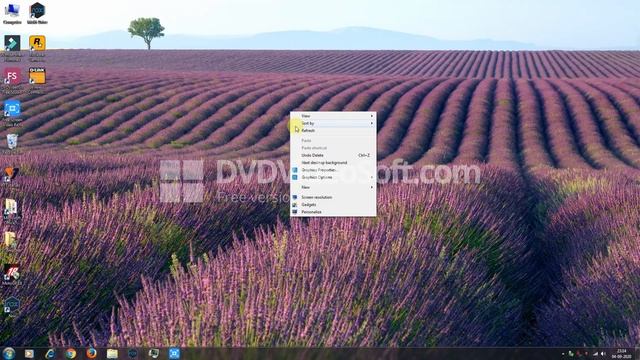This screenshot has width=640, height=360.
Task: Select Next desktop background
Action: point(333,163)
